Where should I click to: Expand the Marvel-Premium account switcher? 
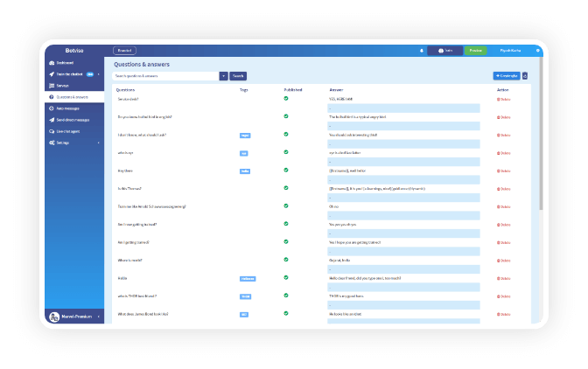[99, 317]
